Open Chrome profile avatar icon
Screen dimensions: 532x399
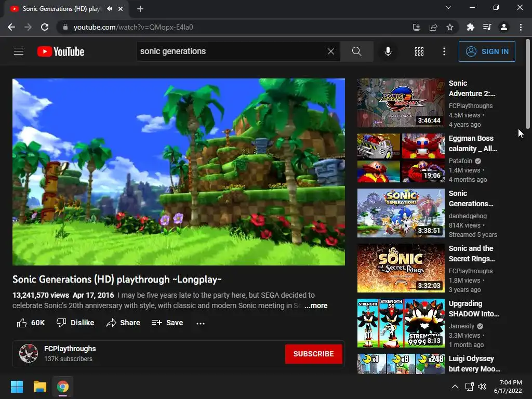(x=504, y=27)
